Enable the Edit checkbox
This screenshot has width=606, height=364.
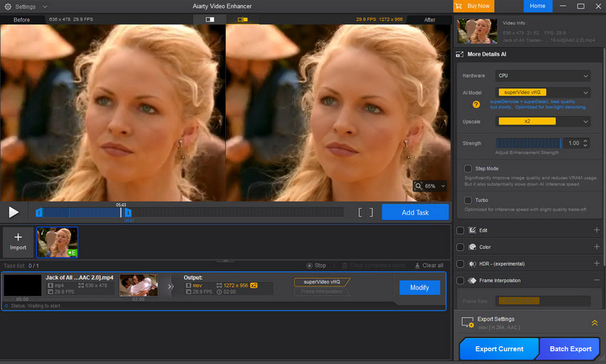click(x=461, y=231)
